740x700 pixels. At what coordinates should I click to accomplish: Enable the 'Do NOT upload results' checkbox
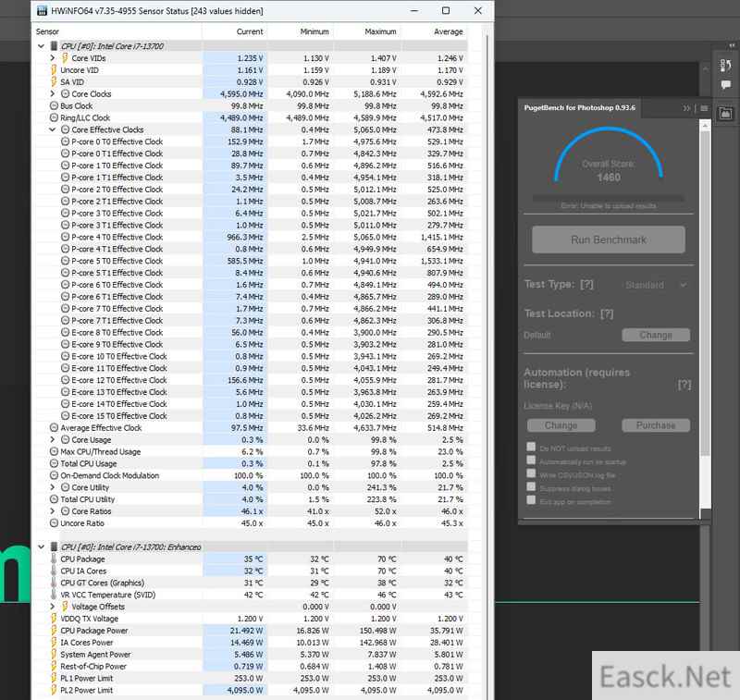(531, 447)
